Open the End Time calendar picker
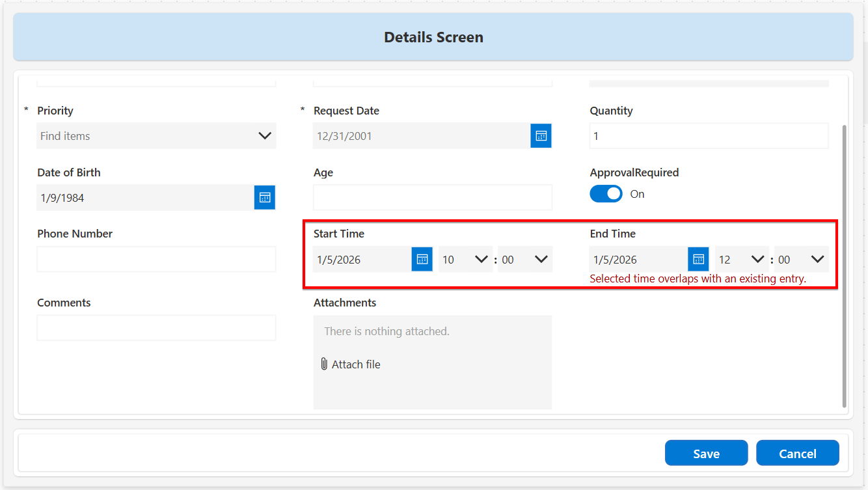The height and width of the screenshot is (490, 868). 698,260
